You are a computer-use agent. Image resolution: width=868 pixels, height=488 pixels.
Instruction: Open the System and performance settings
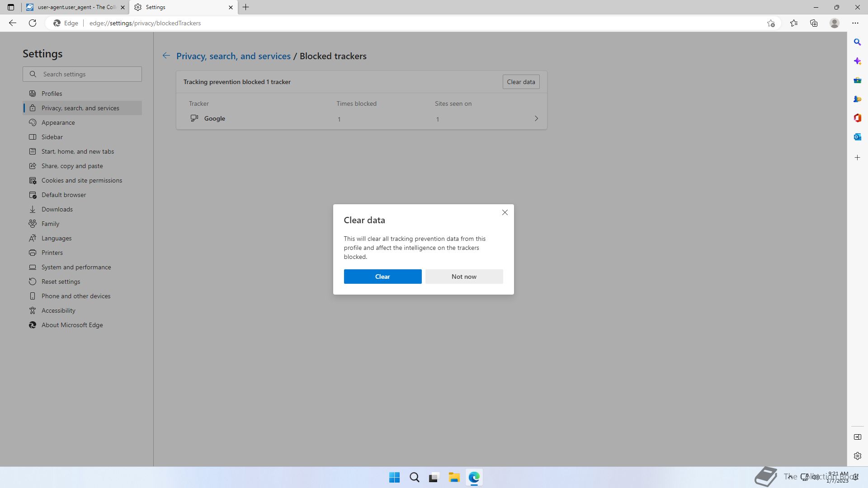76,267
